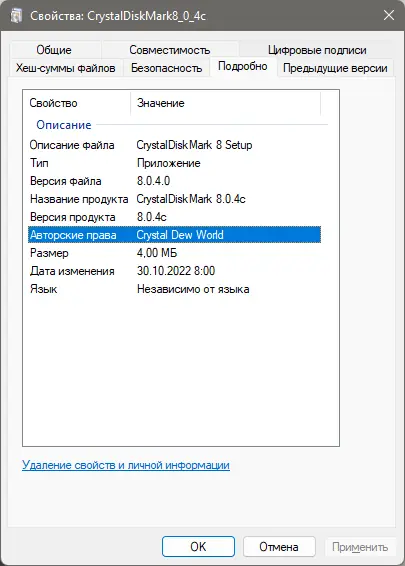Select the Версия файла row label

[65, 181]
